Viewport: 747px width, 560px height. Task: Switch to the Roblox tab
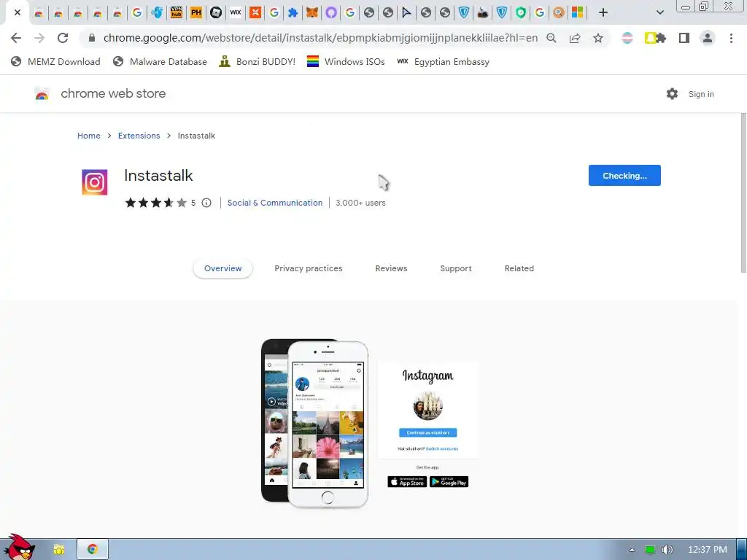coord(216,13)
